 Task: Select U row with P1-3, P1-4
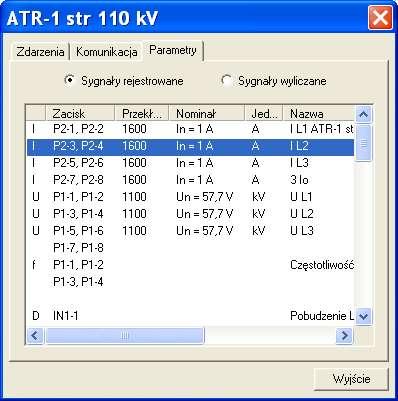pyautogui.click(x=190, y=214)
